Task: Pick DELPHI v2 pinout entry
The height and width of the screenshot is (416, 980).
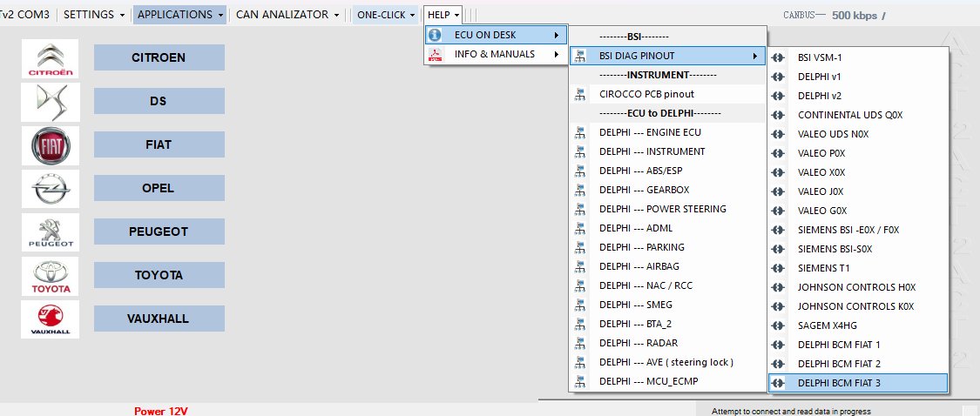Action: (858, 97)
